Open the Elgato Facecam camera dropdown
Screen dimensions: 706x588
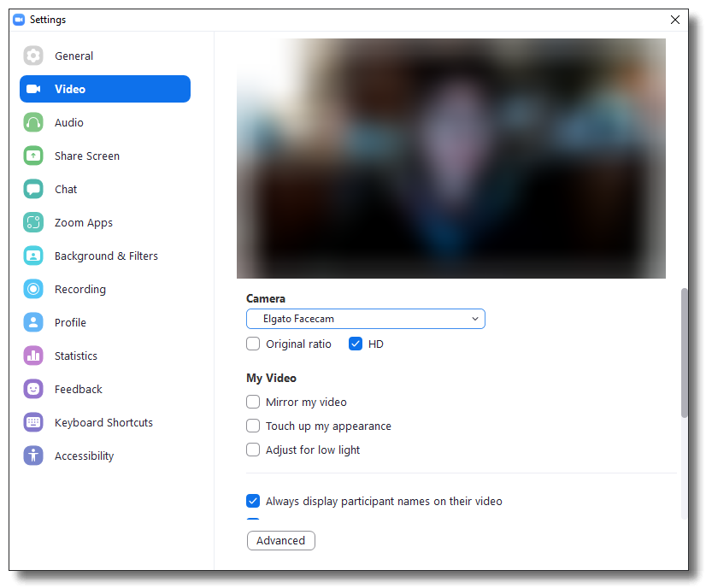pos(366,319)
